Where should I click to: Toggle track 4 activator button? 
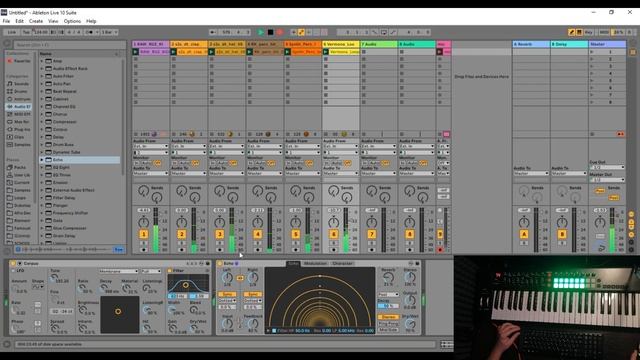tap(257, 234)
